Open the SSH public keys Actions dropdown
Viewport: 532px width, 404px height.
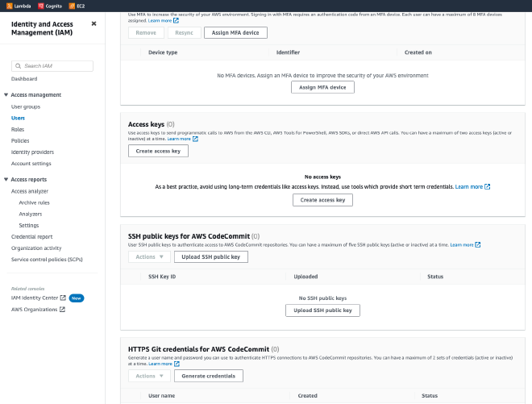(x=149, y=256)
